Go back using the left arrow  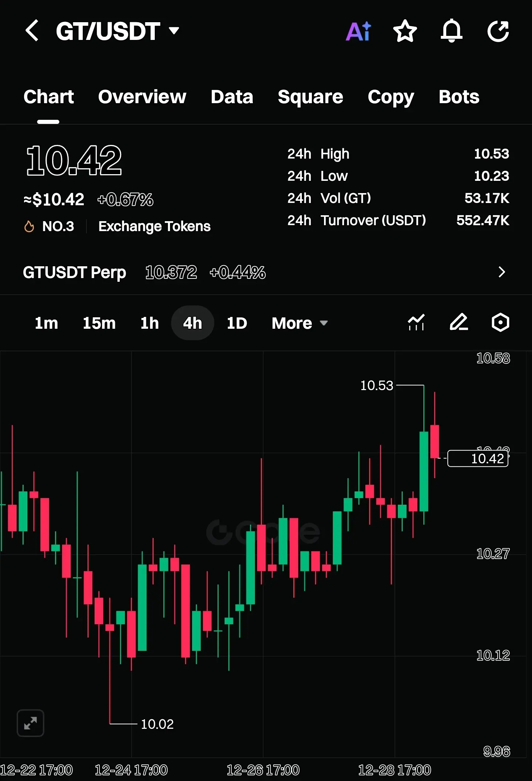point(32,31)
